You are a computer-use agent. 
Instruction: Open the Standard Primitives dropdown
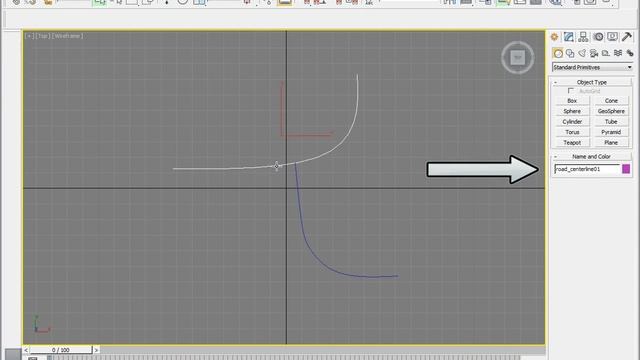(593, 67)
